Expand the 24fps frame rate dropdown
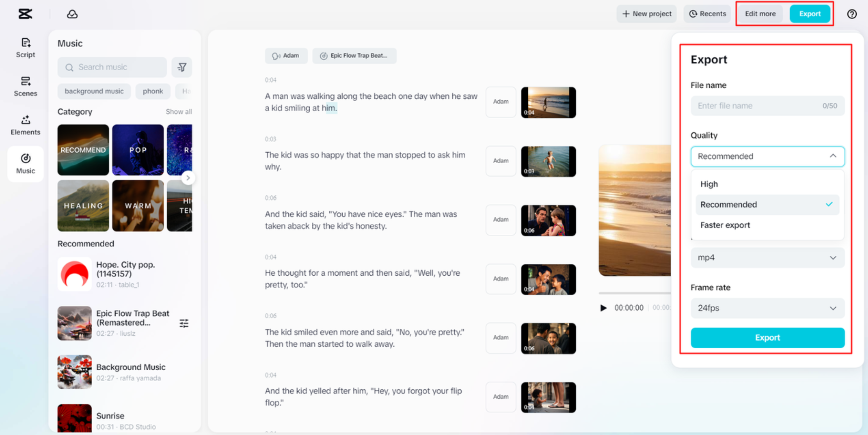The image size is (868, 435). 767,308
